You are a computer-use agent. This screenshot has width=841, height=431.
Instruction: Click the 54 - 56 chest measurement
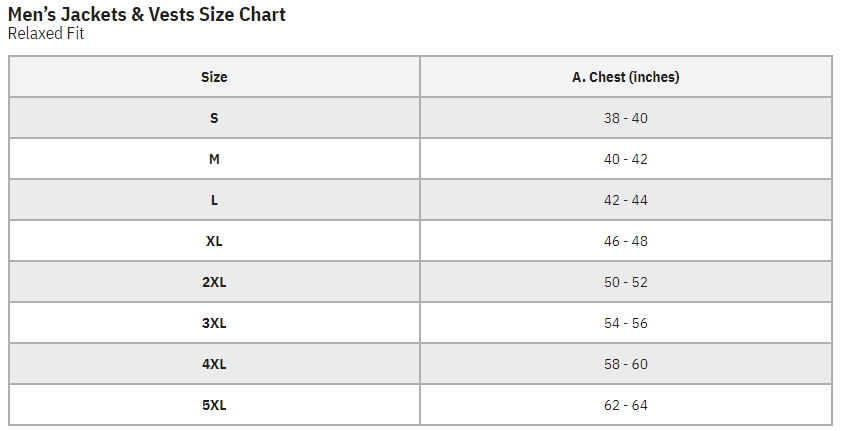point(625,323)
